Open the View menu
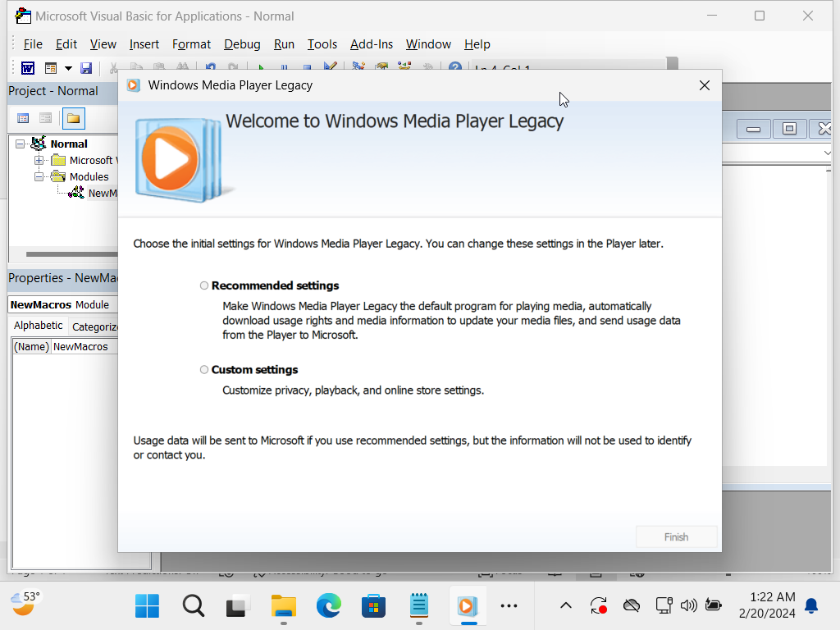 [x=103, y=44]
